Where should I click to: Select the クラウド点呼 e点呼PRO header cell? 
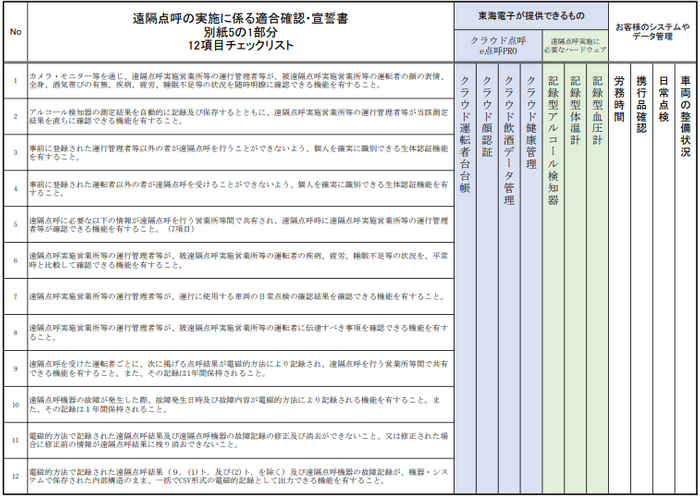tap(498, 46)
